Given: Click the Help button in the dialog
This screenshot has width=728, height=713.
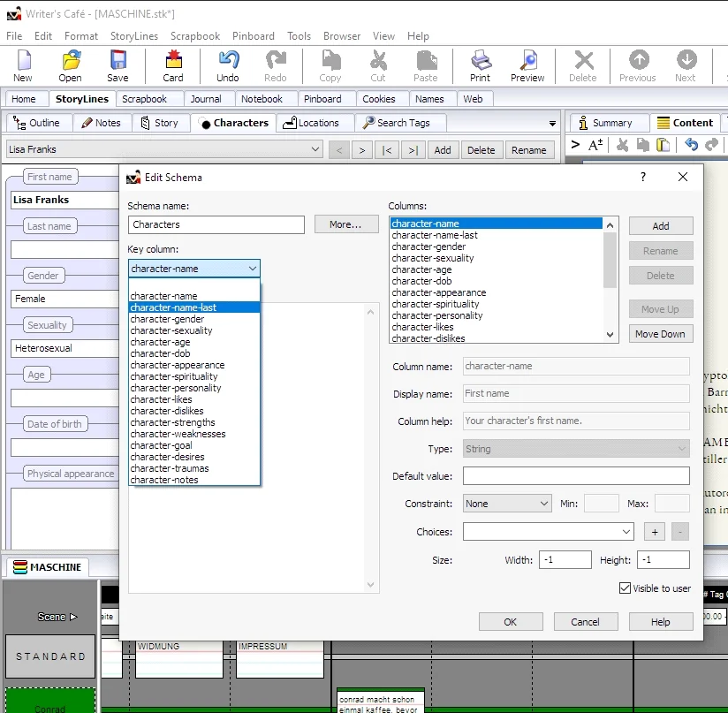Looking at the screenshot, I should pos(661,621).
